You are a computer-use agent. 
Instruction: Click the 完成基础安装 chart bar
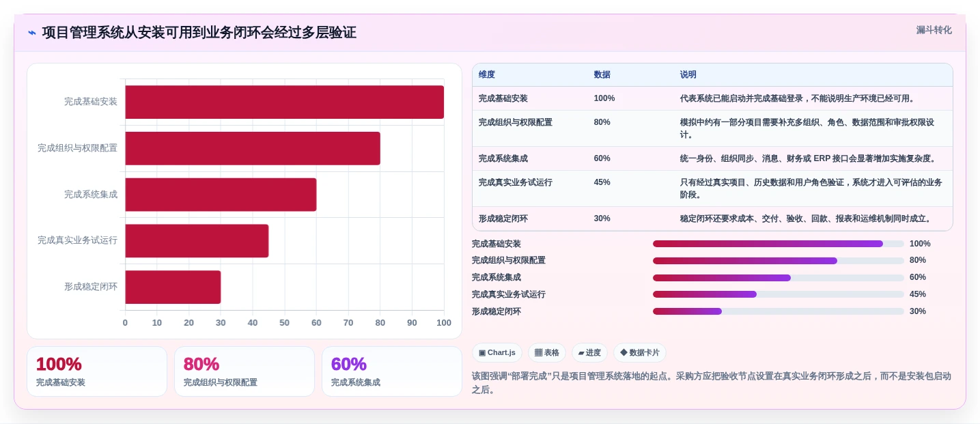[x=284, y=102]
